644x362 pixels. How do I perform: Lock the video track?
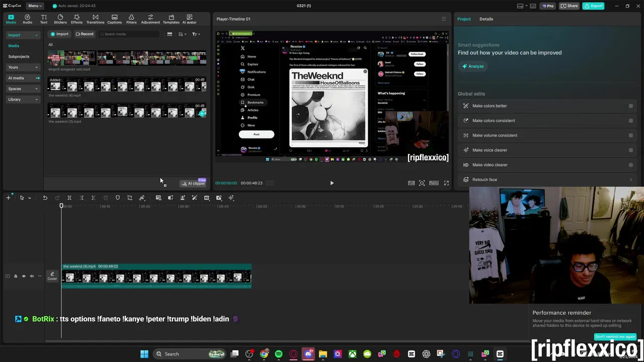(x=15, y=276)
